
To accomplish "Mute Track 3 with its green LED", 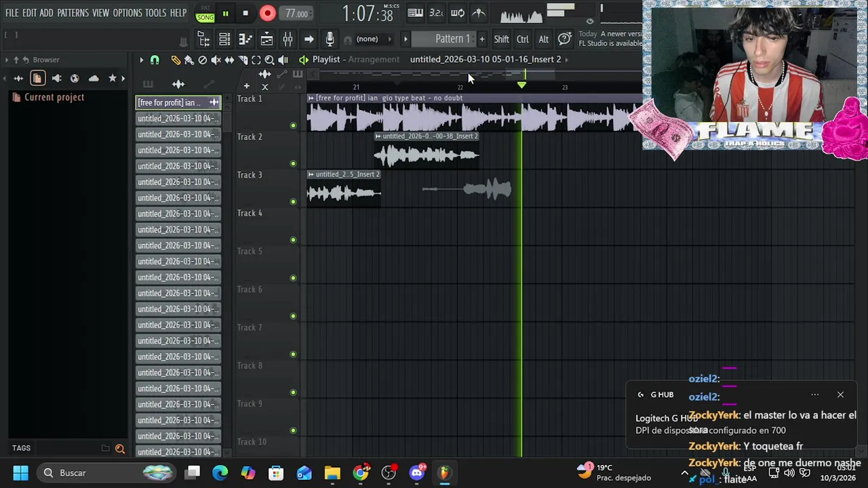I will 293,201.
